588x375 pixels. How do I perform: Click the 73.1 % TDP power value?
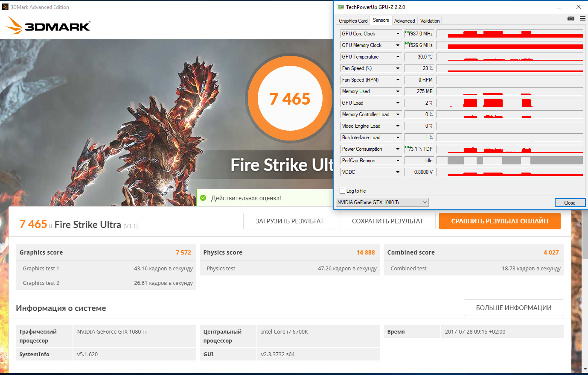[419, 149]
